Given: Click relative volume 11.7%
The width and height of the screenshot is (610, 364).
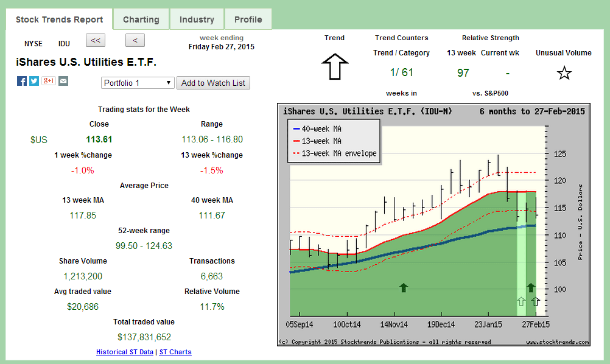Looking at the screenshot, I should click(212, 307).
